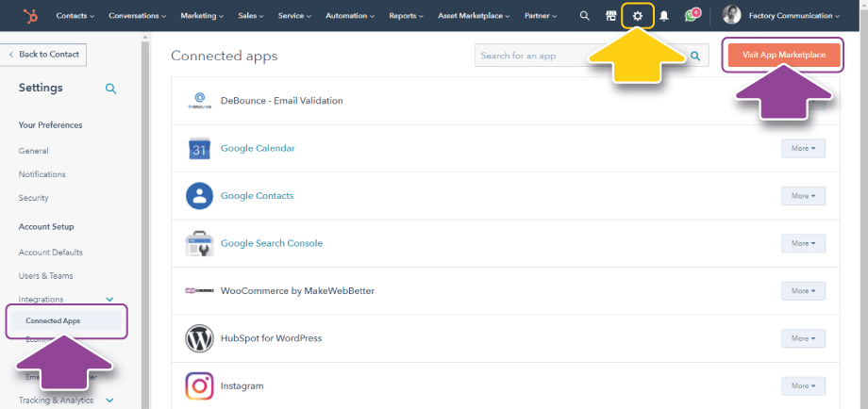The height and width of the screenshot is (409, 868).
Task: Click the Instagram logo icon
Action: coord(199,385)
